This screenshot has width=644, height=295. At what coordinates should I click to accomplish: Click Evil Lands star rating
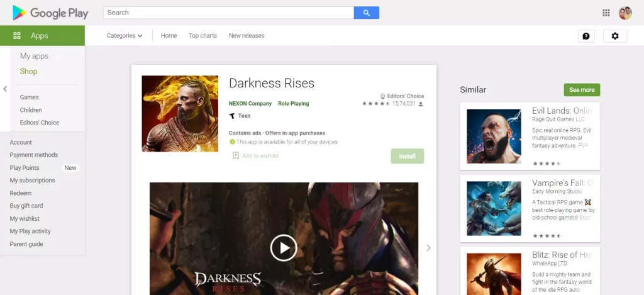click(x=547, y=164)
